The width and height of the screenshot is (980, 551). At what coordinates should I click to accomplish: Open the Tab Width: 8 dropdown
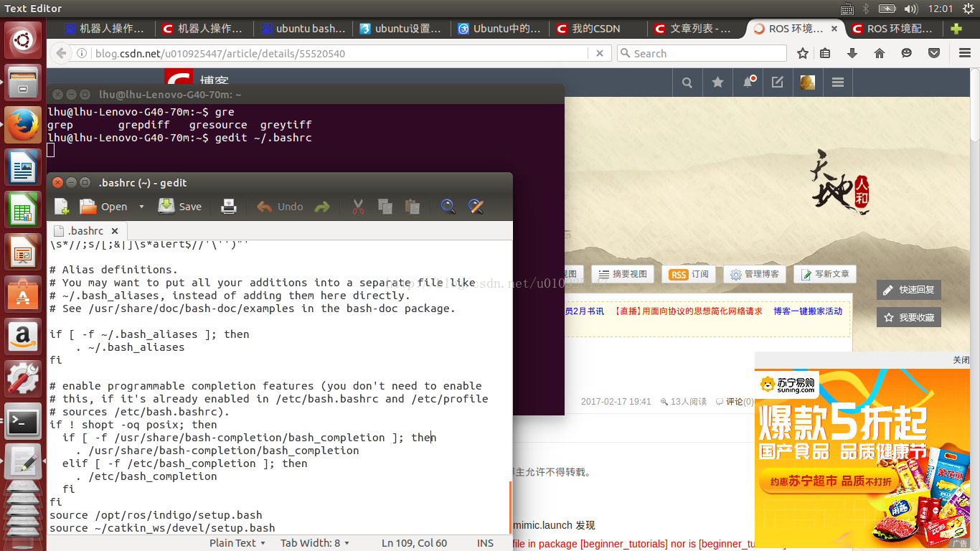(x=315, y=543)
